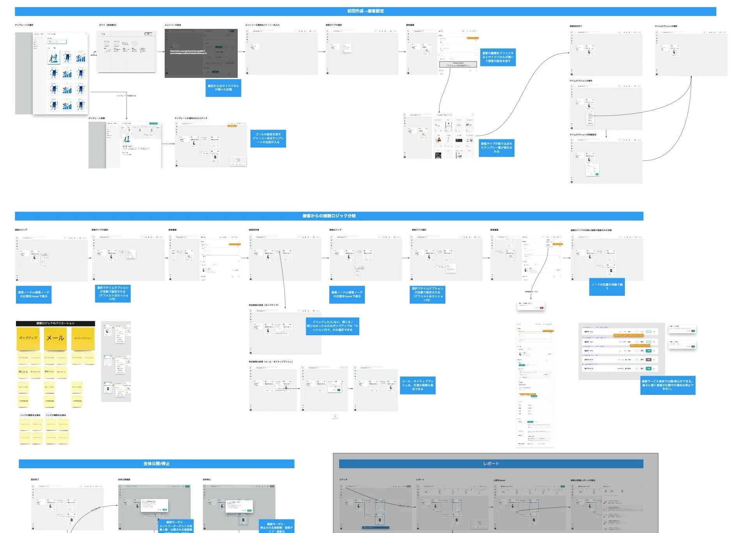The image size is (756, 533).
Task: Click the 初回作成→接客設定 header banner
Action: (x=365, y=11)
